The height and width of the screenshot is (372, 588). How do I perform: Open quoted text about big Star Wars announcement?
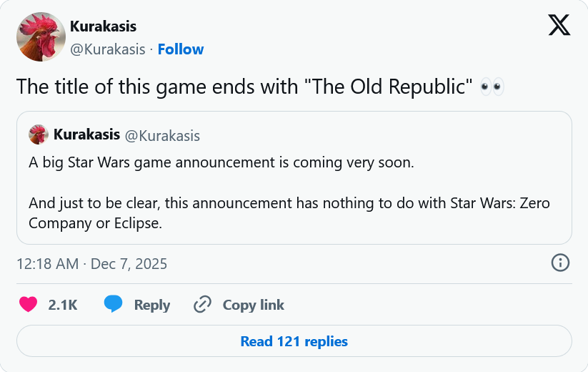click(x=221, y=162)
